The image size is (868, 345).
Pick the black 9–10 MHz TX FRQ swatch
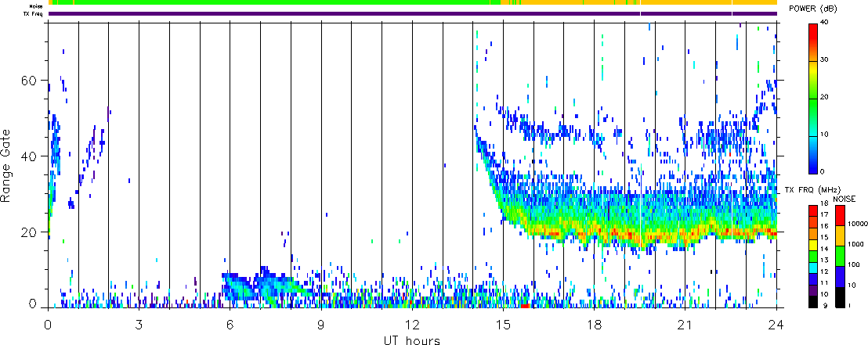(812, 301)
